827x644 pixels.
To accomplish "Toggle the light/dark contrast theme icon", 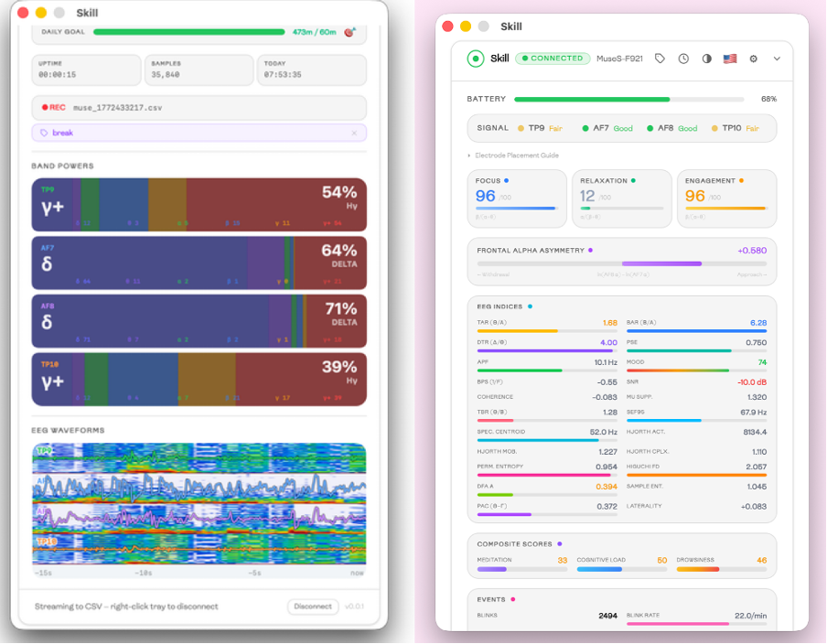I will [x=706, y=59].
